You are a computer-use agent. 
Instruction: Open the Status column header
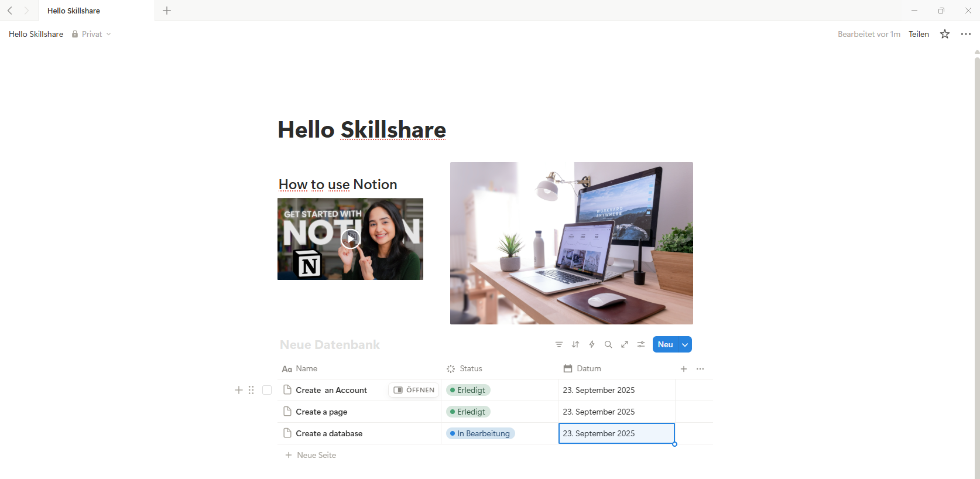(499, 368)
